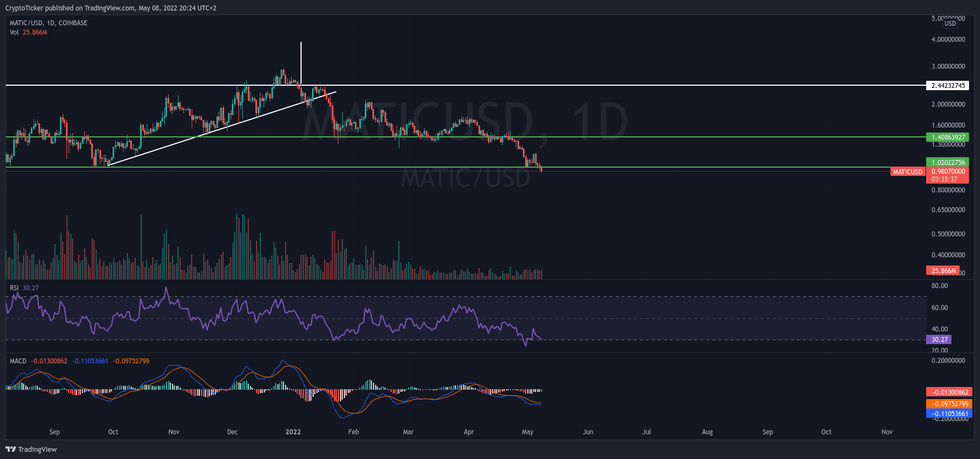Click the white 2.44232745 price label
This screenshot has height=459, width=980.
[x=948, y=86]
